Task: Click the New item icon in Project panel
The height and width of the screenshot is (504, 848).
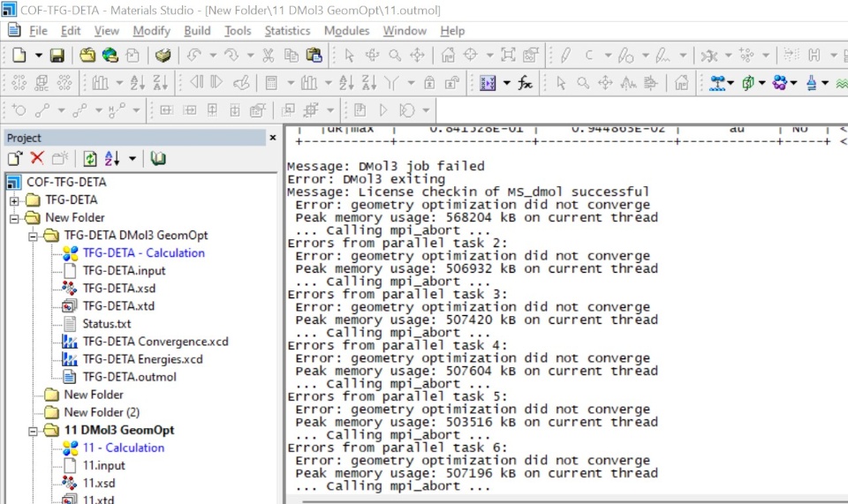Action: click(15, 158)
